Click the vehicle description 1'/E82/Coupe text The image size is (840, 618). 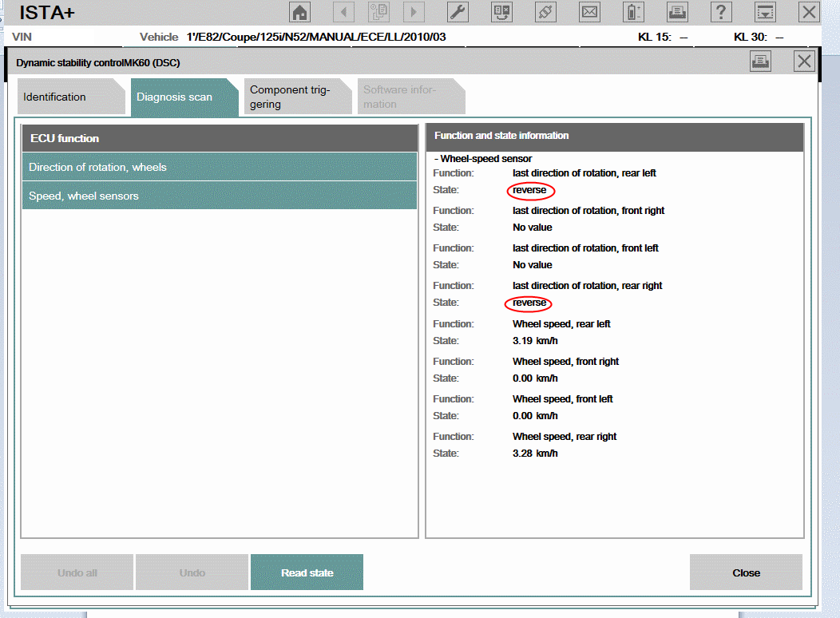click(316, 37)
